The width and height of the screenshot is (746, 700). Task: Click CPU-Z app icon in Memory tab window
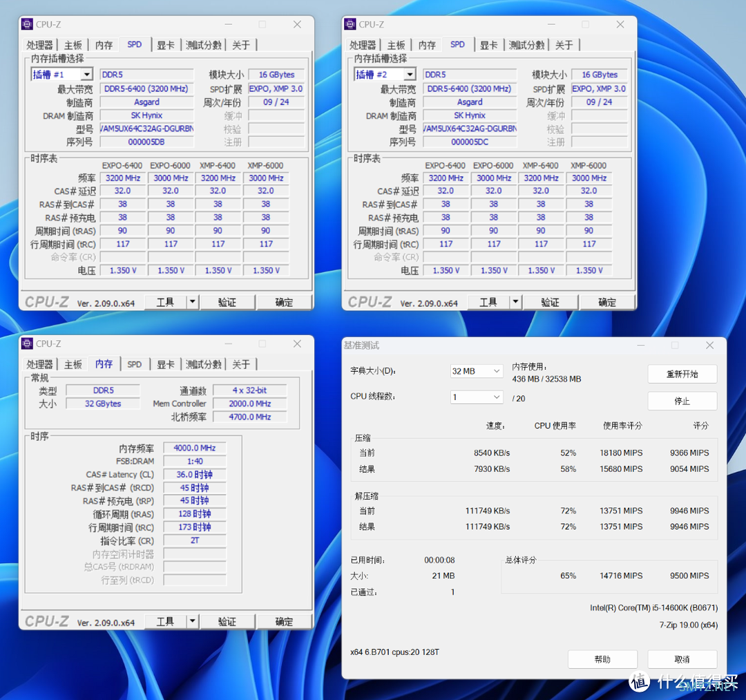pos(28,343)
